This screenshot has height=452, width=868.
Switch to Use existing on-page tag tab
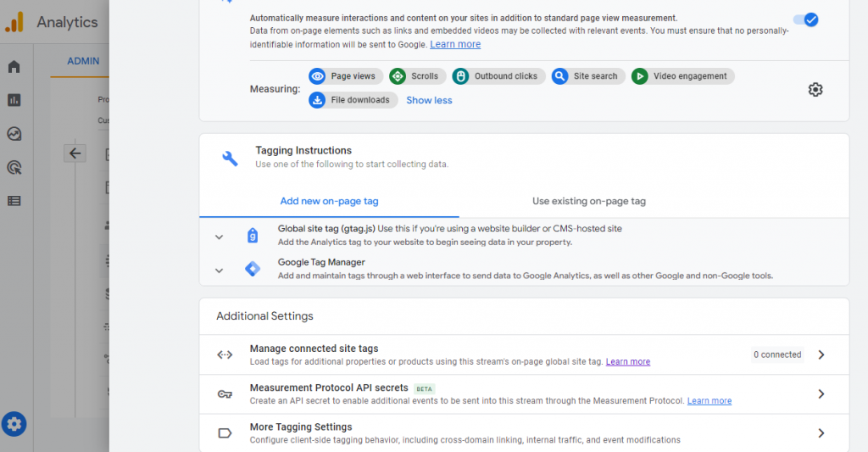click(588, 201)
